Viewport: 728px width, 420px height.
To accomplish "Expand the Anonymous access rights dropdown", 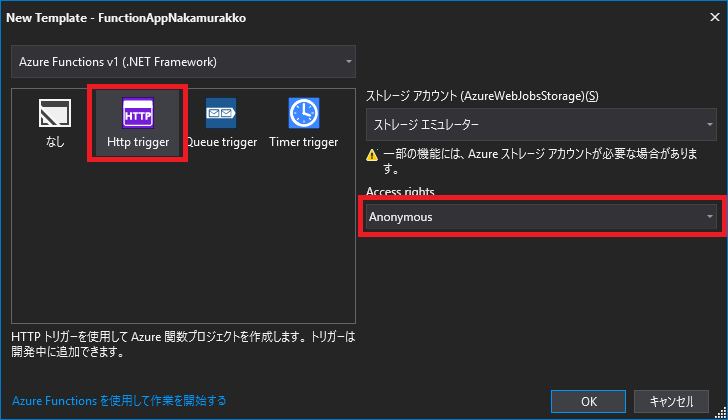I will pos(541,217).
